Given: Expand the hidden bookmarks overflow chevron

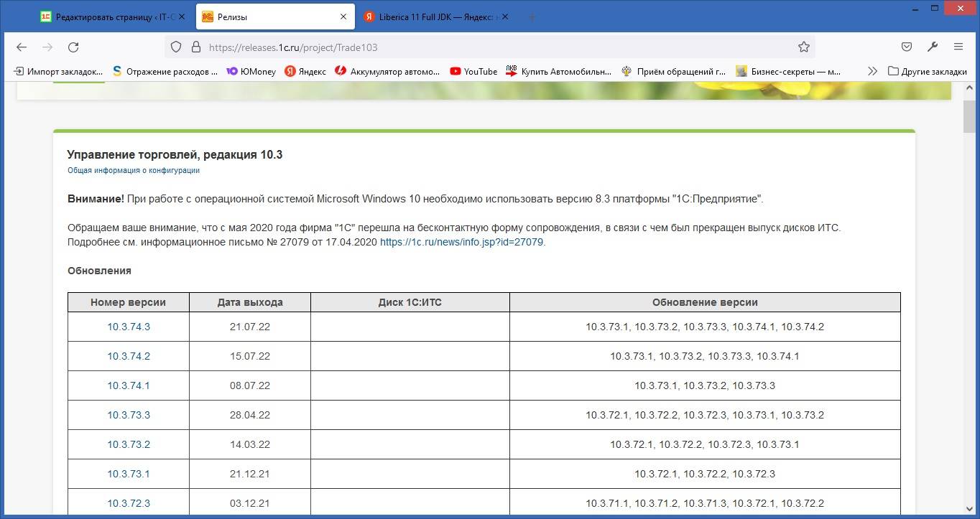Looking at the screenshot, I should click(872, 71).
